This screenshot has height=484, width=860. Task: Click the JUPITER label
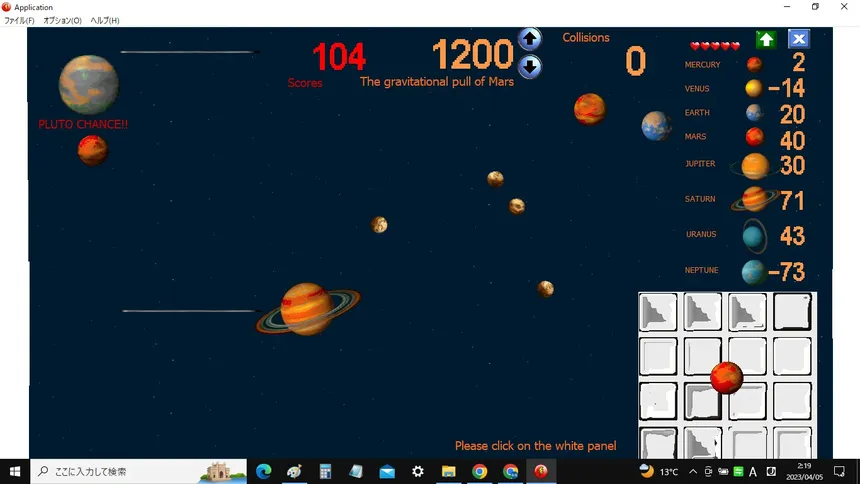(x=700, y=164)
